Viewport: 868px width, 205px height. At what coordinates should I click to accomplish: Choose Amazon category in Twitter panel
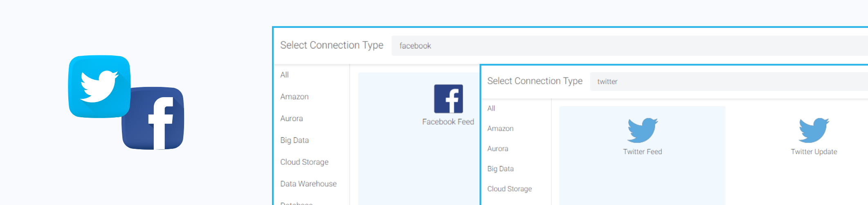500,128
